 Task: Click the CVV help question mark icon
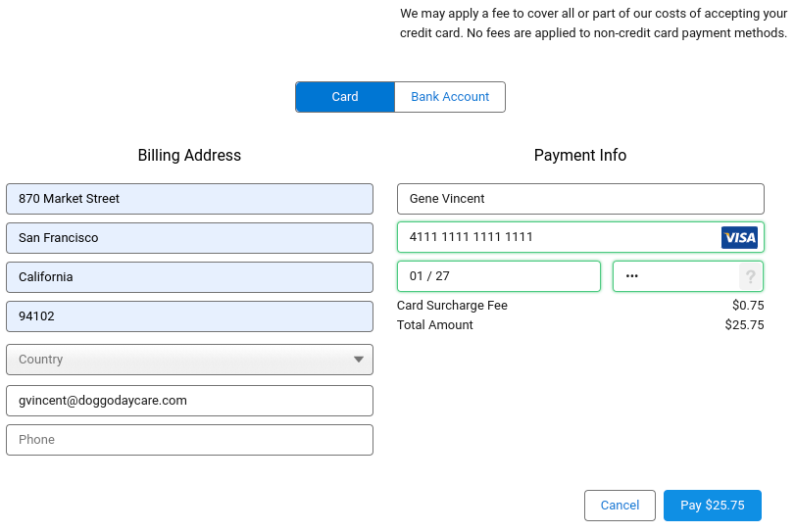750,276
